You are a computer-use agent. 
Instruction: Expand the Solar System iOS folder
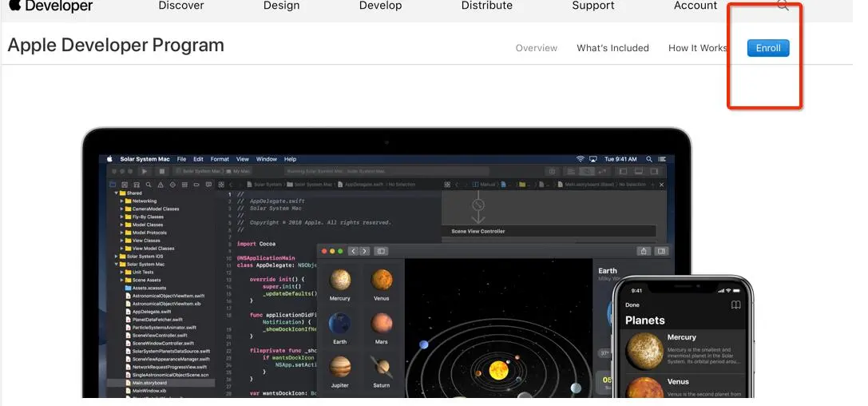tap(117, 257)
